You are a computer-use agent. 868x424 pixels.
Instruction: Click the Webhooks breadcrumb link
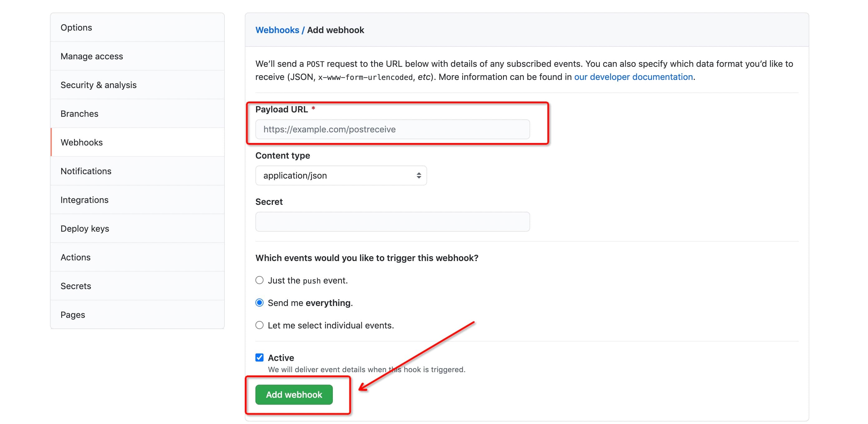[x=277, y=30]
